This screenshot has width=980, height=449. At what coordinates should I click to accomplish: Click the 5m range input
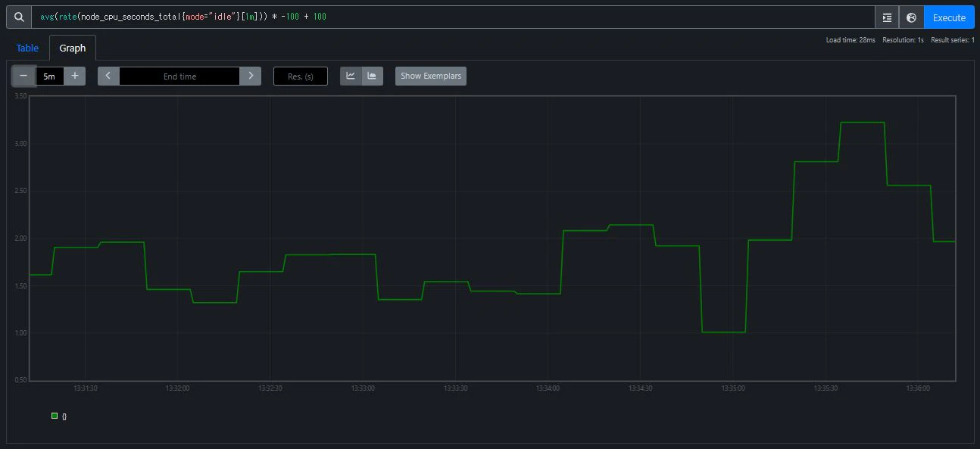pos(49,76)
